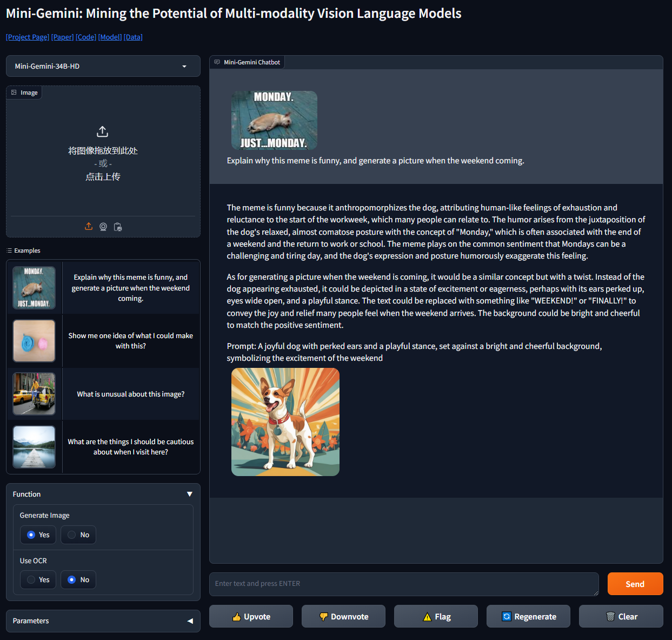The width and height of the screenshot is (672, 640).
Task: Open the Code link
Action: pyautogui.click(x=86, y=37)
